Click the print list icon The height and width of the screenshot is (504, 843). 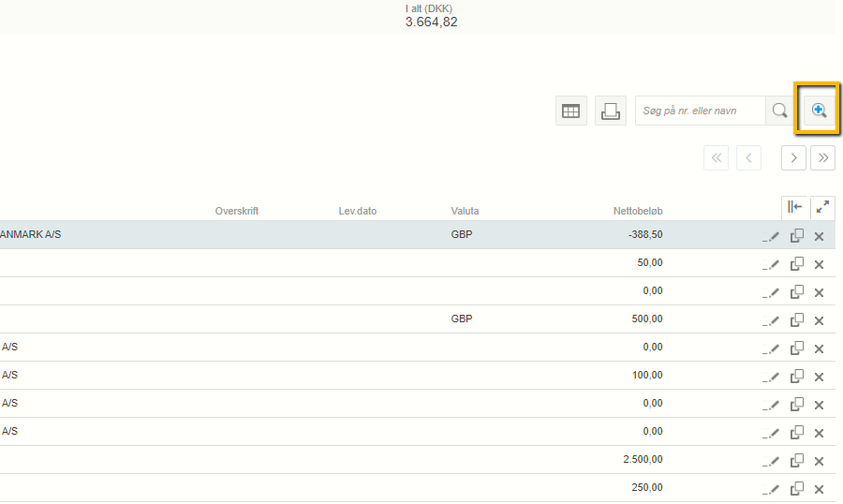pyautogui.click(x=611, y=111)
